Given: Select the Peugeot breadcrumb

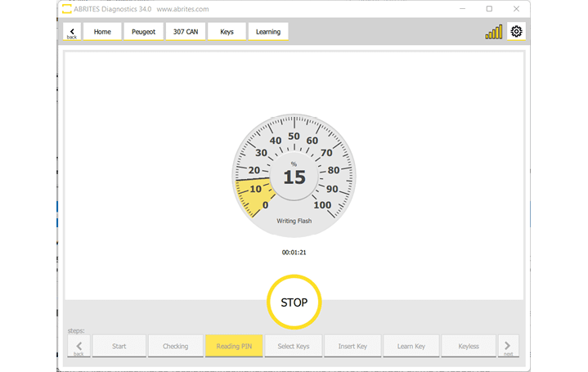Looking at the screenshot, I should pyautogui.click(x=143, y=32).
